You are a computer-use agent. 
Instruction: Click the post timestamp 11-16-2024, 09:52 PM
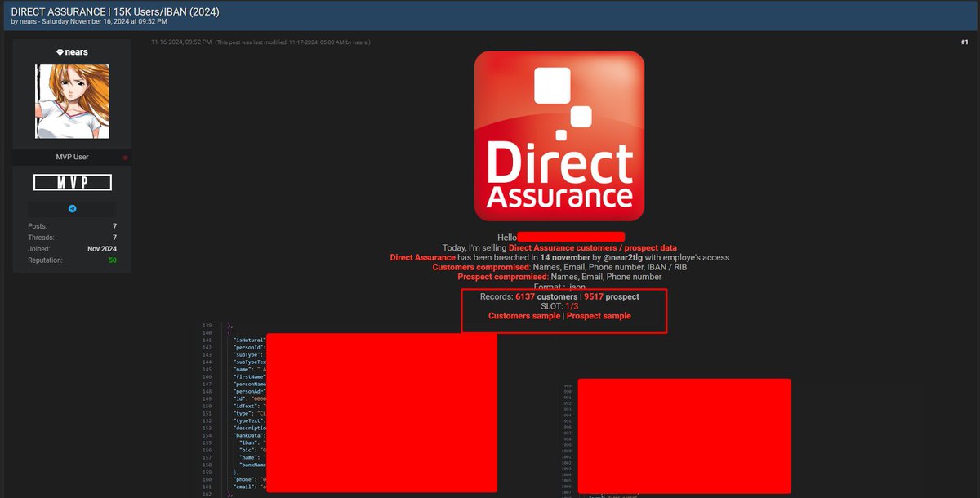coord(181,42)
